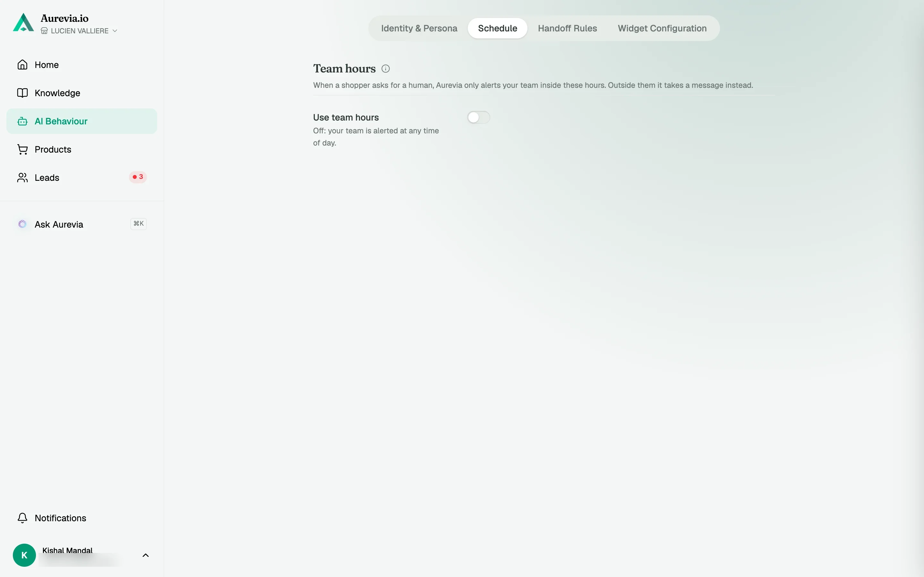
Task: Enable the Use team hours toggle
Action: click(x=478, y=117)
